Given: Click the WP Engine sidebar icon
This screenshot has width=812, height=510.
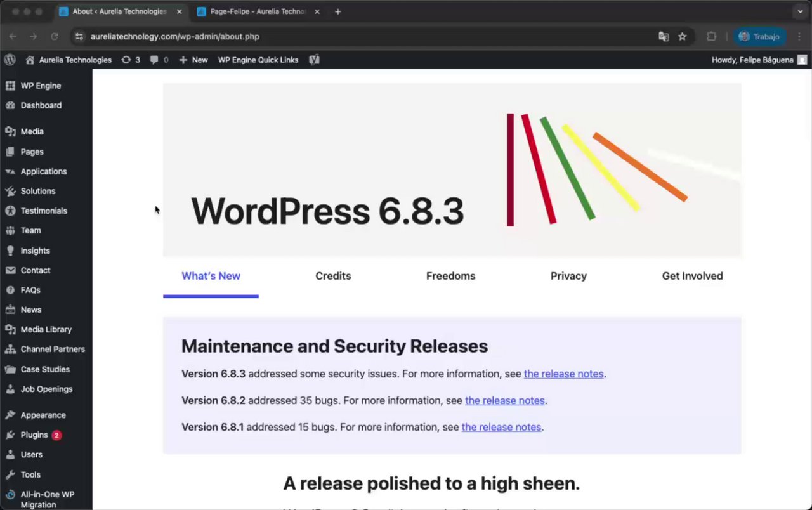Looking at the screenshot, I should click(x=10, y=86).
